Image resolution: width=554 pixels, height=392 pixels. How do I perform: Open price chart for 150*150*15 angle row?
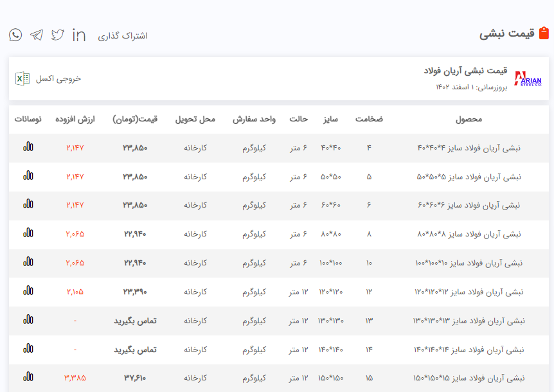[x=28, y=377]
